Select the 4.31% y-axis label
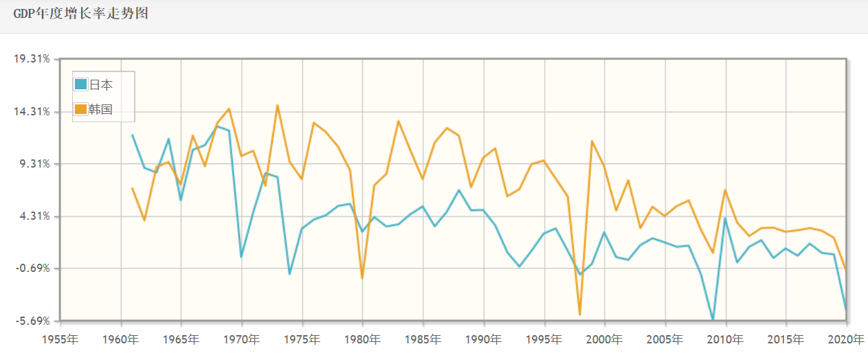The width and height of the screenshot is (868, 353). [35, 216]
